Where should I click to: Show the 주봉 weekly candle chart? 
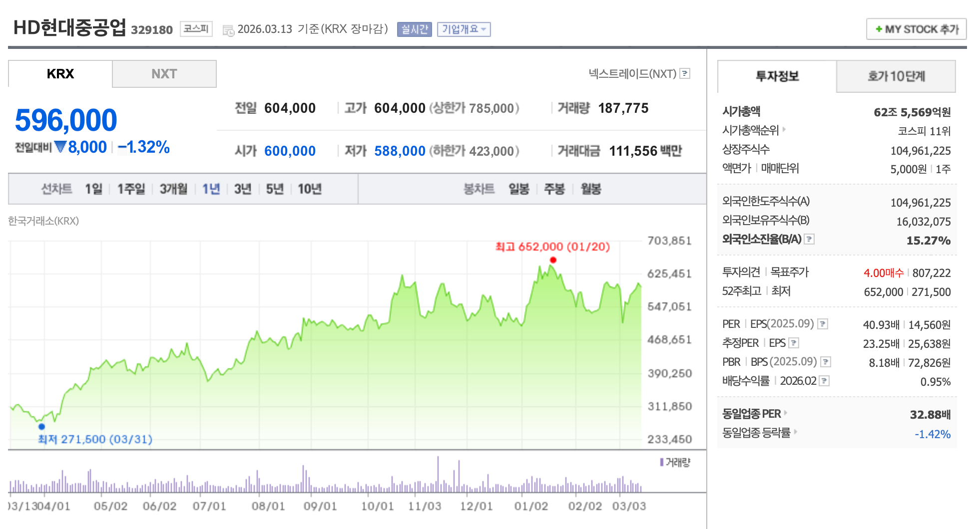coord(554,189)
